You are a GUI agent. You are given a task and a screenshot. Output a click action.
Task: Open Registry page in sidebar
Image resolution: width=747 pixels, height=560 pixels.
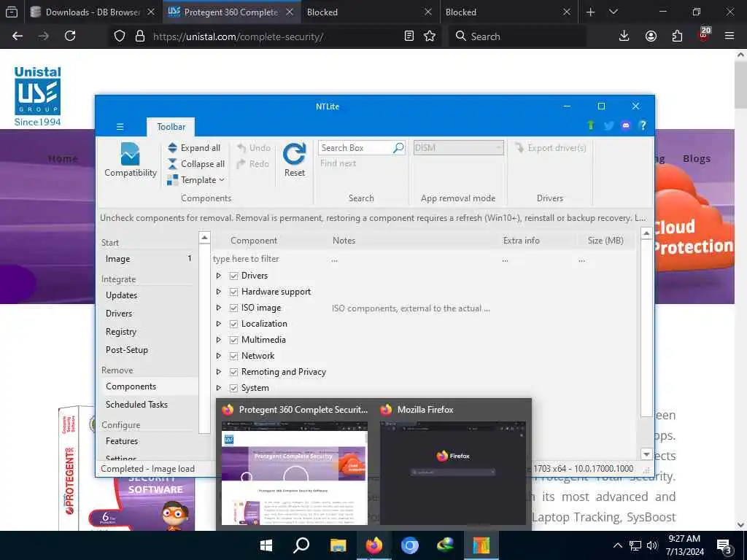tap(121, 332)
